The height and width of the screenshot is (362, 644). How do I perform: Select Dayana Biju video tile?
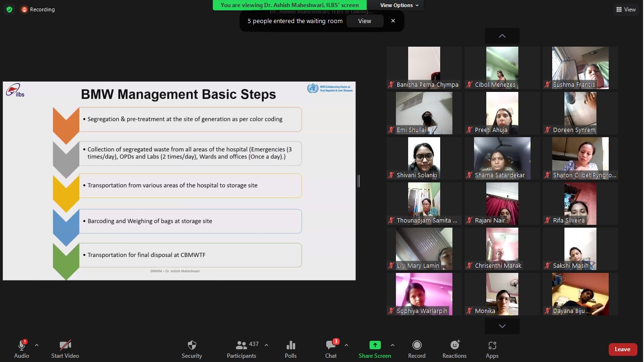580,294
